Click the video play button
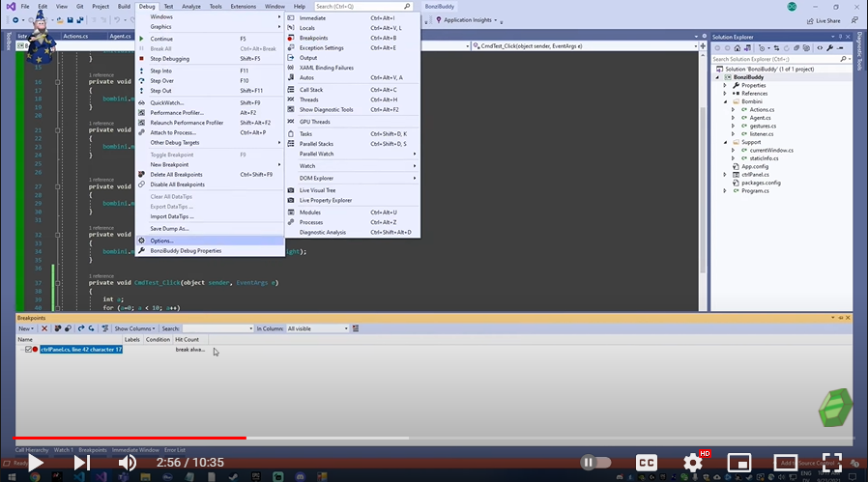This screenshot has height=482, width=868. tap(36, 463)
